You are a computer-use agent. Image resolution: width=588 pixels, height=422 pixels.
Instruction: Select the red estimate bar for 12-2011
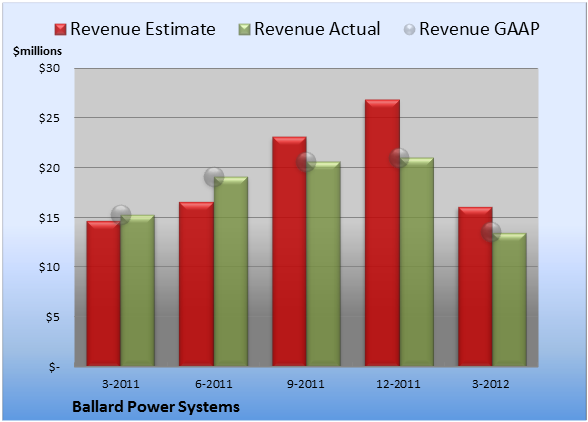tap(382, 233)
